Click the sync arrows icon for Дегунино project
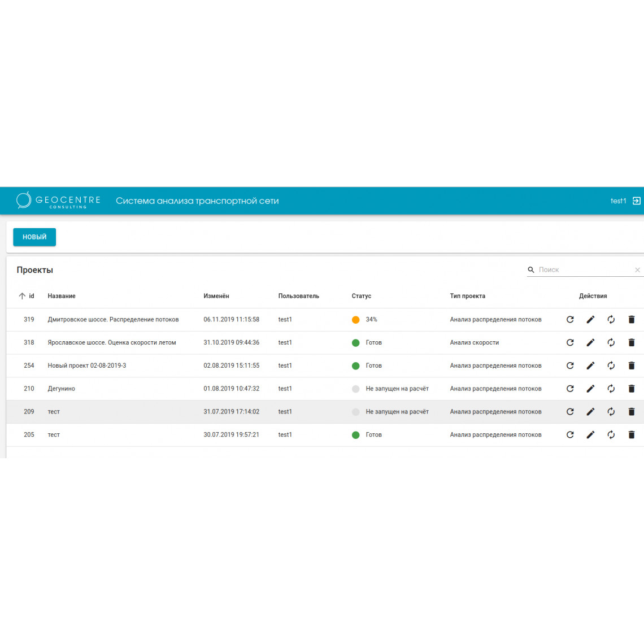Screen dimensions: 644x644 (x=611, y=389)
